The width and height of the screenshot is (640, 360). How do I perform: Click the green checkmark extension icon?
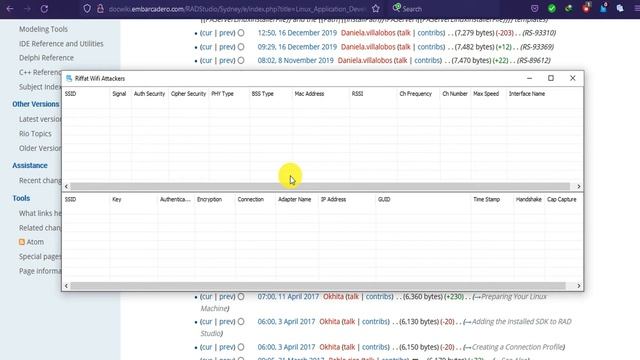(552, 8)
